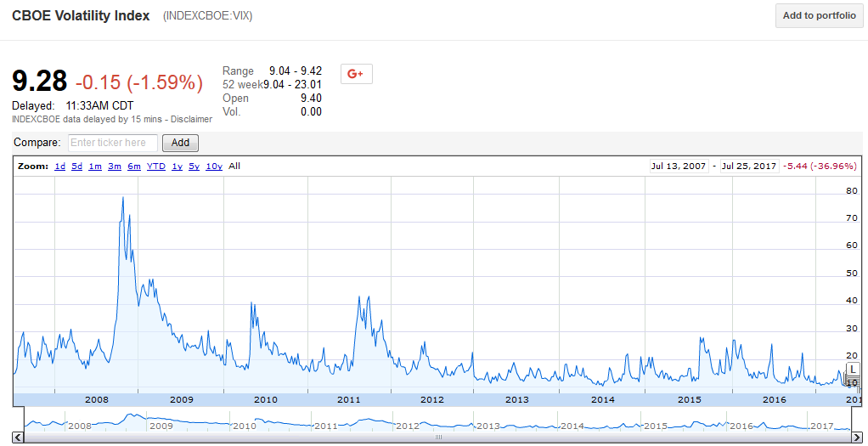This screenshot has width=868, height=446.
Task: Click the scrollbar left arrow
Action: tap(17, 438)
